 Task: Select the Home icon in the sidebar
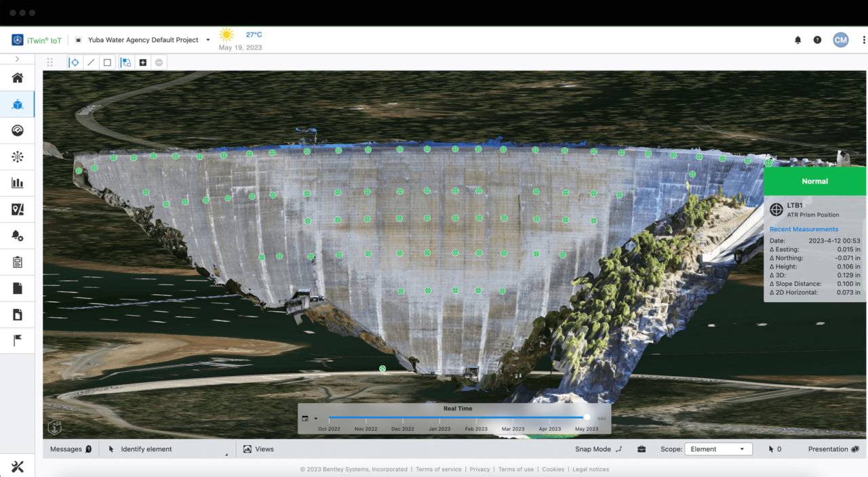(x=18, y=77)
